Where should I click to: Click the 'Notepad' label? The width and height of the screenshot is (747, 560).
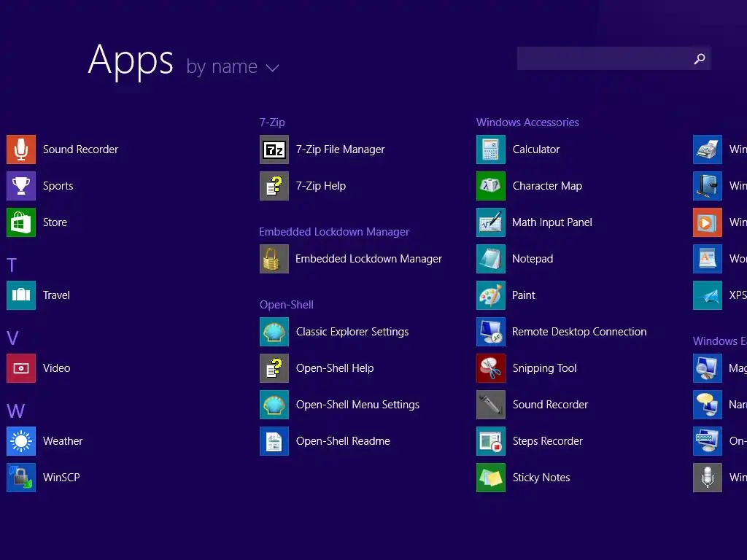pyautogui.click(x=533, y=259)
